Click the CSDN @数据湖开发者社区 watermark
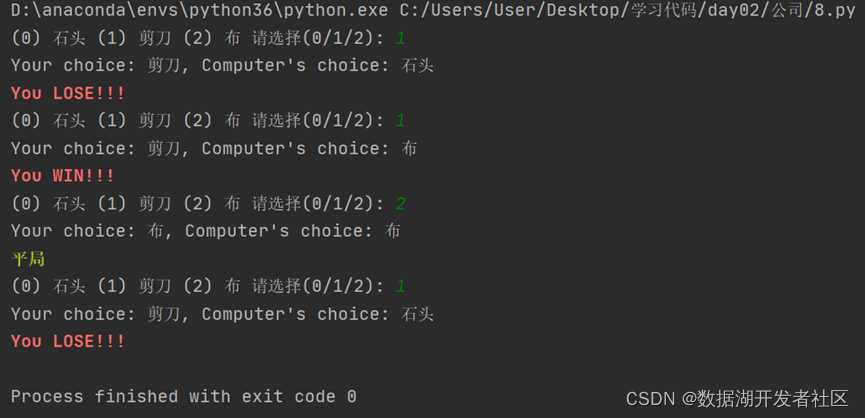 pyautogui.click(x=737, y=399)
